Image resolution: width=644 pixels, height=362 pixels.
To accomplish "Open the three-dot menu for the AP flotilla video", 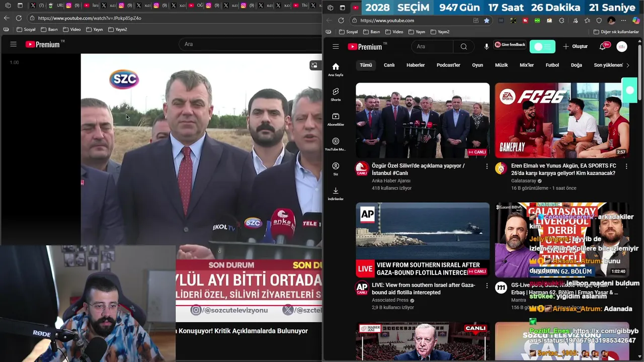I will tap(487, 286).
